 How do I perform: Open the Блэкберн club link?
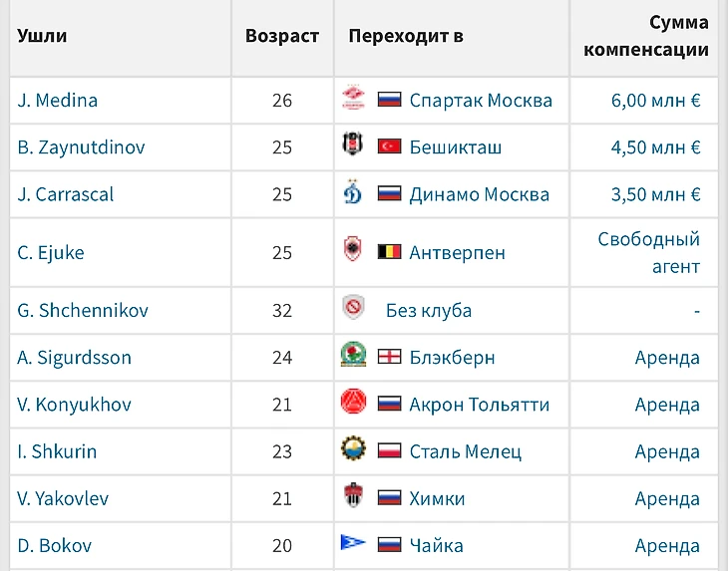tap(452, 358)
